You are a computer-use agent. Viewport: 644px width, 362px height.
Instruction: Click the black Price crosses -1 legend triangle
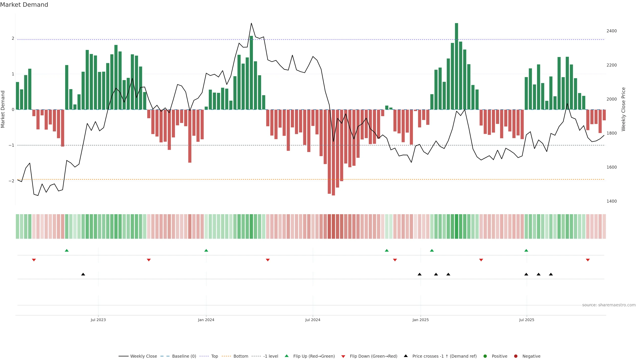click(x=406, y=356)
